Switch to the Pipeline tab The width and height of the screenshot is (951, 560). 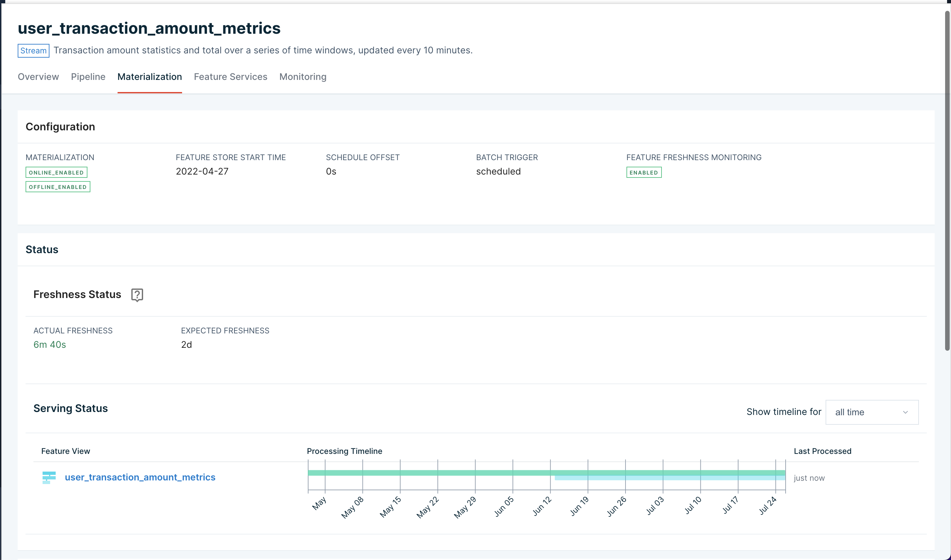point(88,77)
